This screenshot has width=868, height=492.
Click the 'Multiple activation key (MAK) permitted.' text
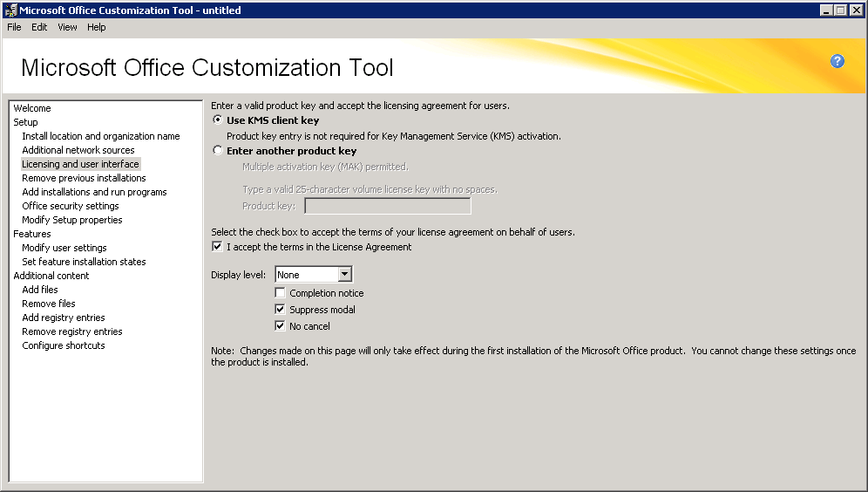pos(325,167)
